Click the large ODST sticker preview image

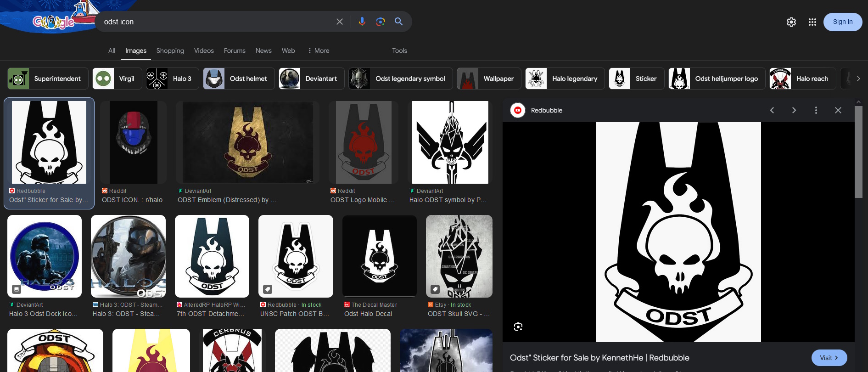point(678,232)
